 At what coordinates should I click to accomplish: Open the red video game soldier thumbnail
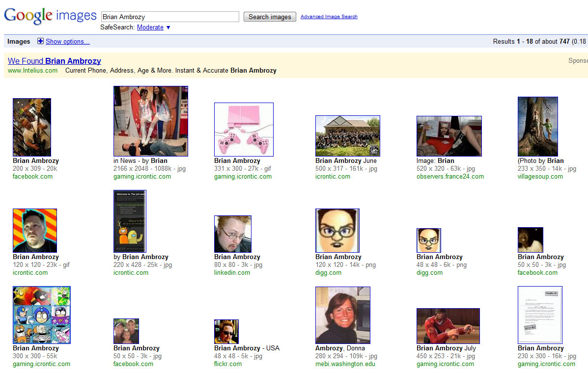[448, 326]
